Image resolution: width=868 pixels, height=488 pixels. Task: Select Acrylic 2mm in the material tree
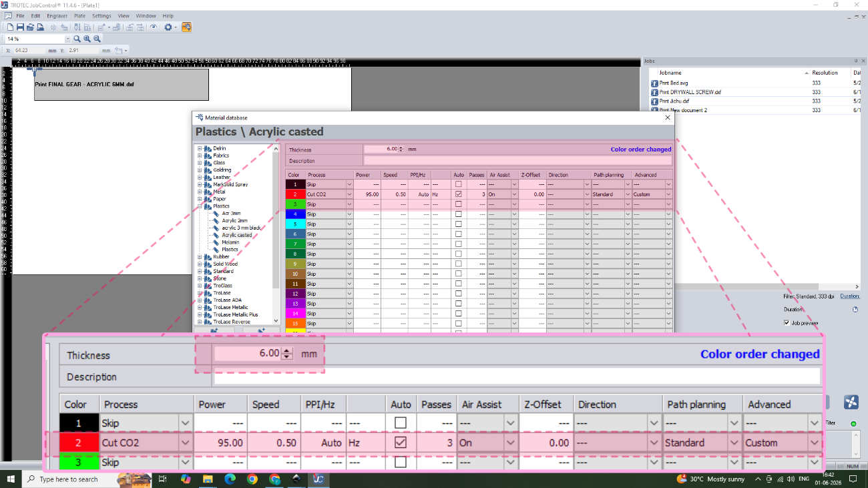point(234,220)
